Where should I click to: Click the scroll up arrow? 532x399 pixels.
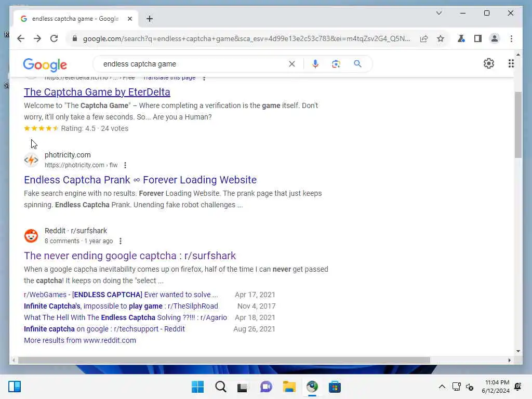point(518,55)
